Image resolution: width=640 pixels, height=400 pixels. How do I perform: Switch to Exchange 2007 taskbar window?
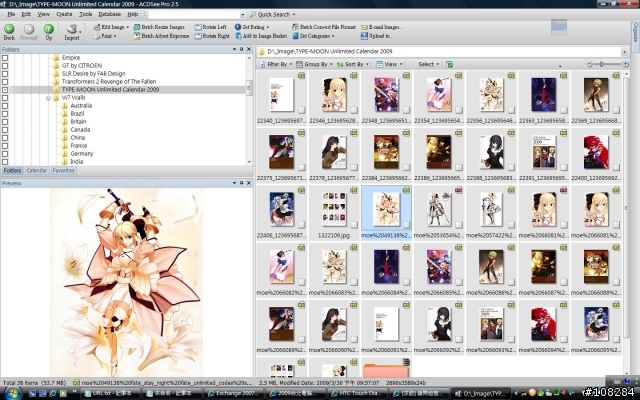[234, 394]
